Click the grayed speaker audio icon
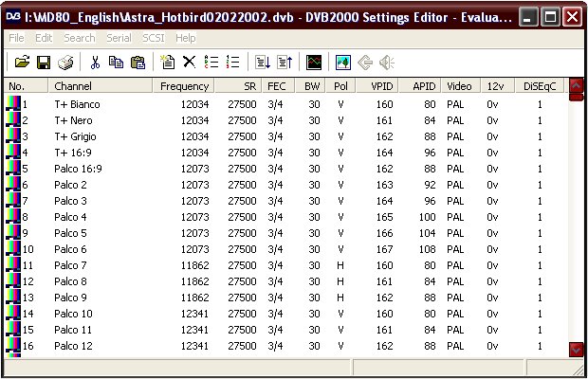 pyautogui.click(x=387, y=63)
